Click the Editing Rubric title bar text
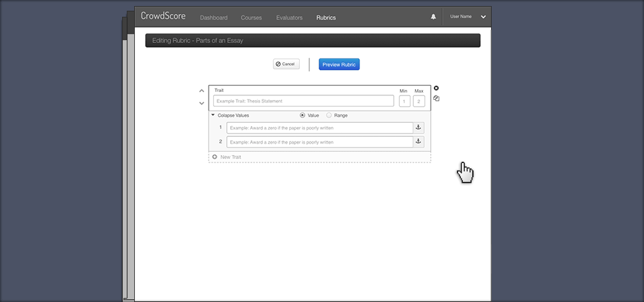This screenshot has width=644, height=302. pyautogui.click(x=197, y=41)
